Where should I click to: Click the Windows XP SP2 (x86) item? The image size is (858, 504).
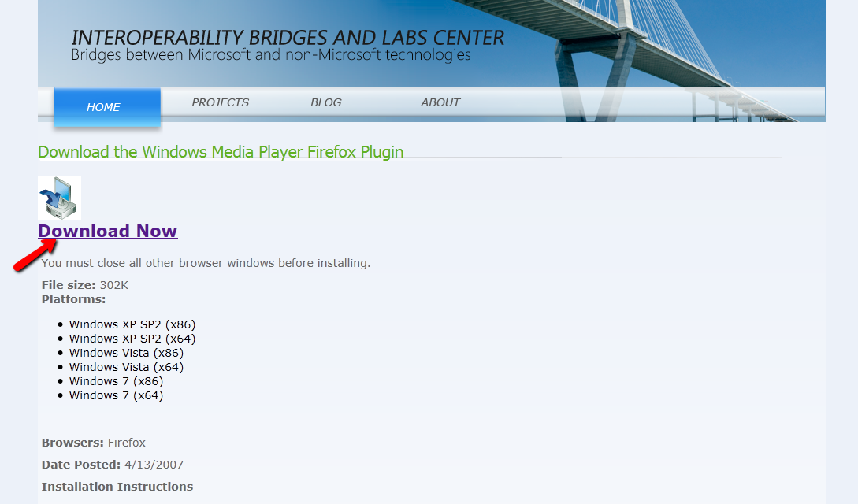[132, 324]
